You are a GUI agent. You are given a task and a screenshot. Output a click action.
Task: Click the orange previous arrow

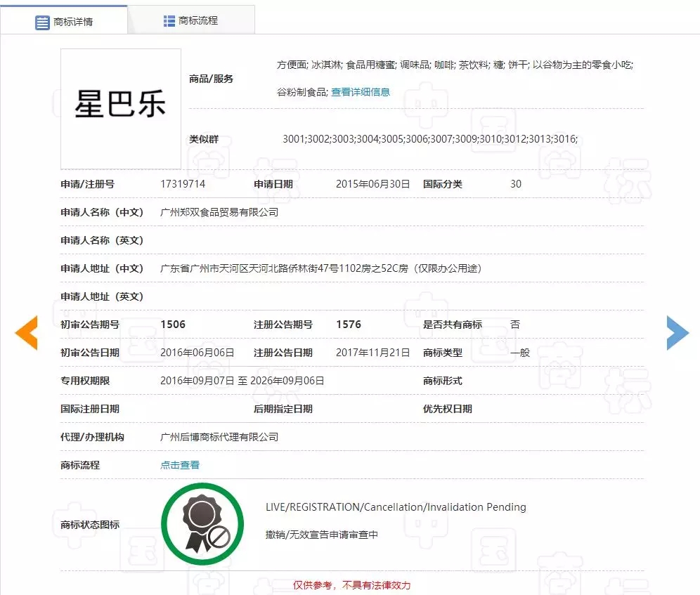[x=26, y=332]
